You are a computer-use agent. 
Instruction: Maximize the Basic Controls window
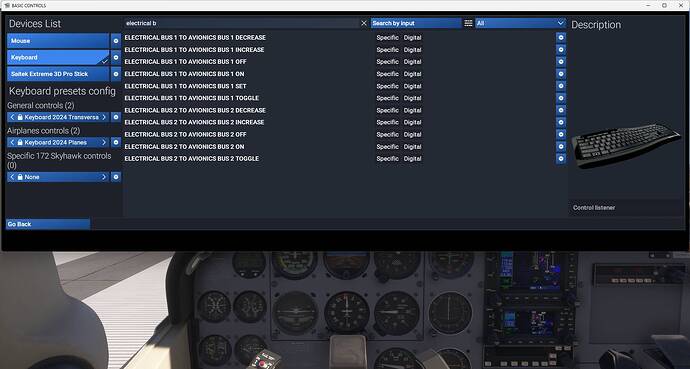pyautogui.click(x=664, y=5)
